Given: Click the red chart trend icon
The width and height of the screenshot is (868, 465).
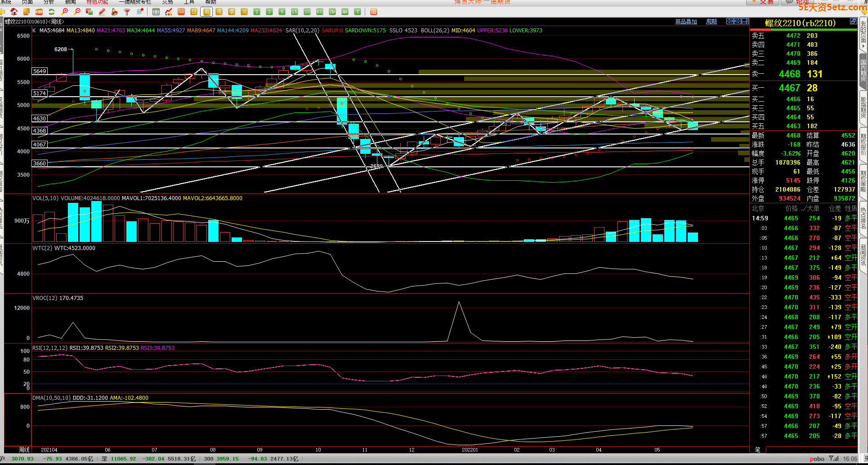Looking at the screenshot, I should pos(169,12).
